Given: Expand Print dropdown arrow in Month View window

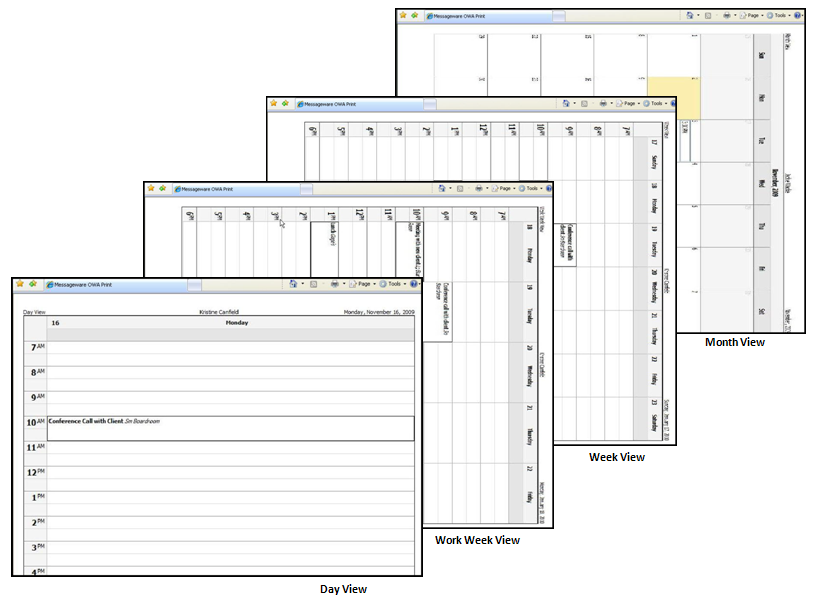Looking at the screenshot, I should 735,16.
